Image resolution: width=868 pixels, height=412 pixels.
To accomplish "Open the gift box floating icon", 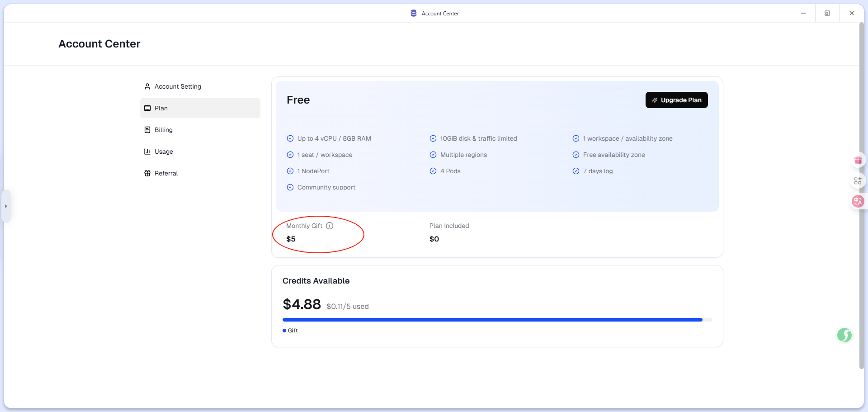I will pos(858,160).
